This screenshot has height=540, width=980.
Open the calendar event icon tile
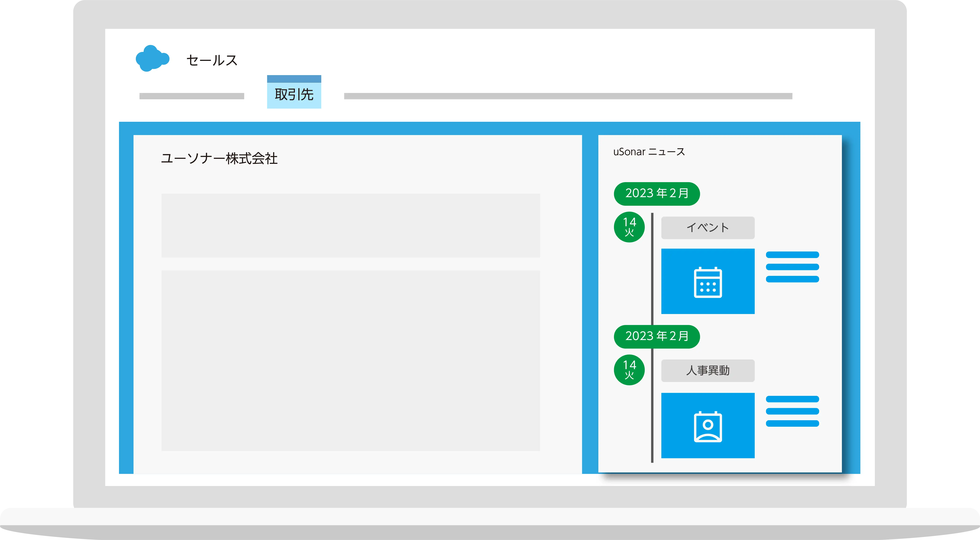pos(708,281)
